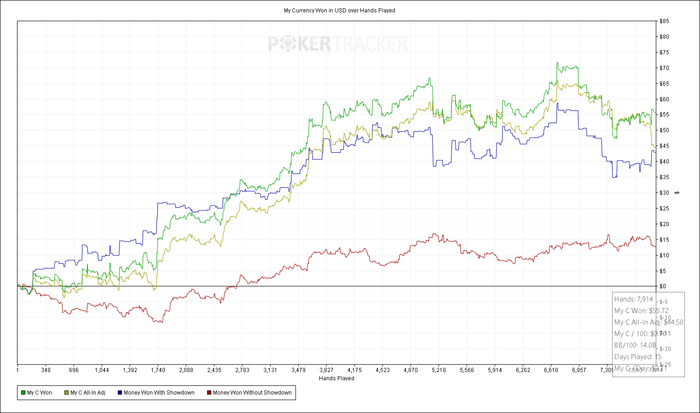Click the "$25" y-axis label
This screenshot has width=700, height=413.
click(x=664, y=209)
